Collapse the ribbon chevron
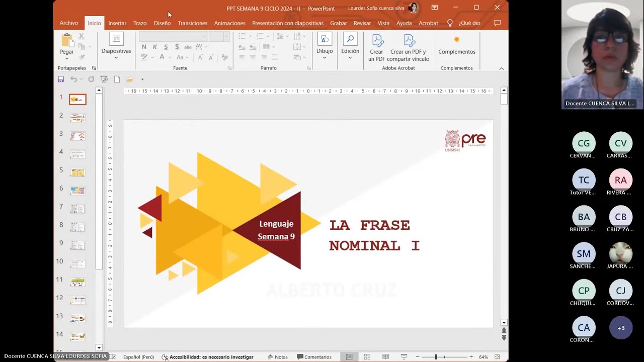 click(x=502, y=68)
